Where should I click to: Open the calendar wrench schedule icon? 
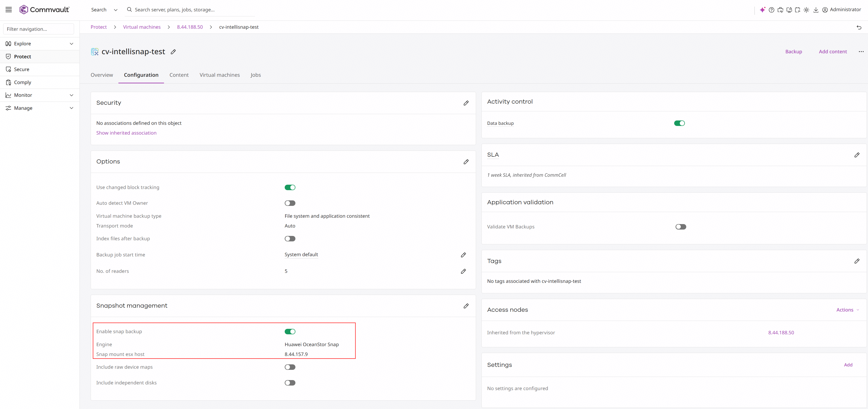click(798, 10)
